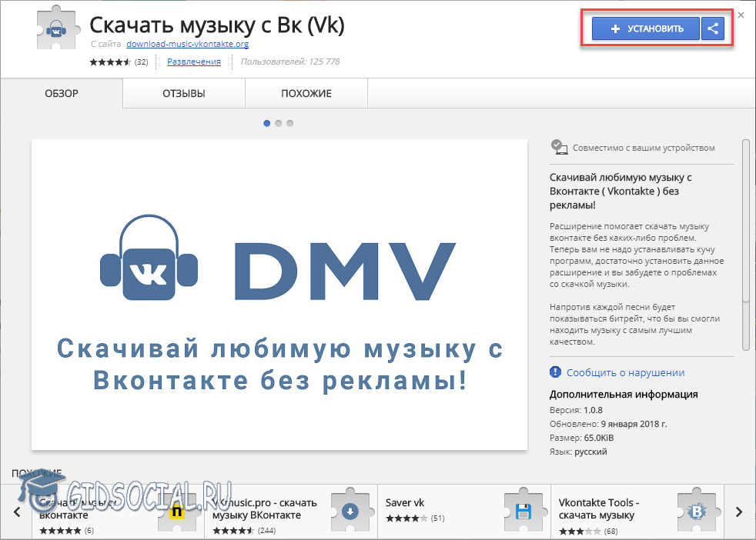Click the share icon next to Install

tap(713, 29)
